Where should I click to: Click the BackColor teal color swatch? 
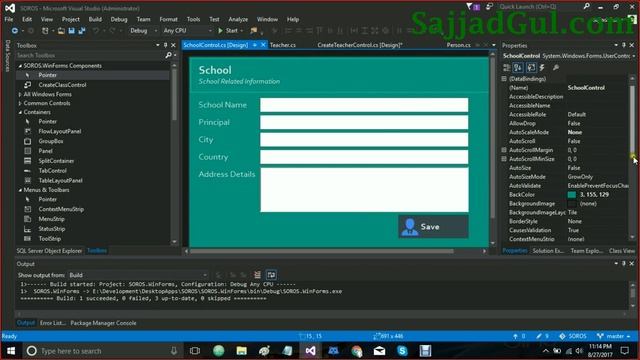572,195
